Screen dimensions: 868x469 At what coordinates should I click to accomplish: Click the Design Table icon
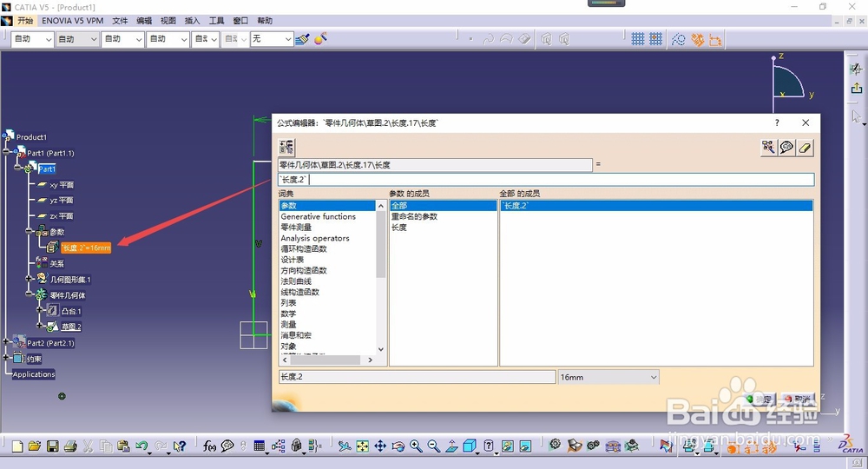pyautogui.click(x=259, y=446)
